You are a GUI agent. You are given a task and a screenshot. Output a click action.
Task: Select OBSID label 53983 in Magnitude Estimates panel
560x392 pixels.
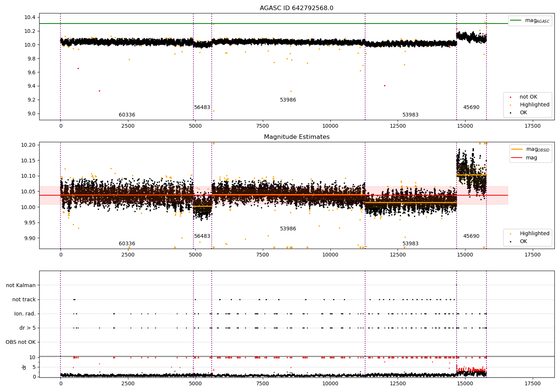(410, 244)
